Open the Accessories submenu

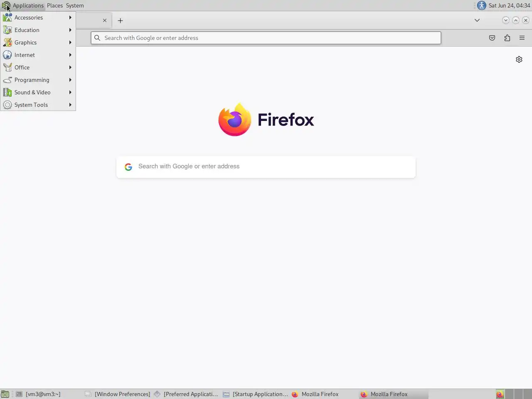coord(38,17)
